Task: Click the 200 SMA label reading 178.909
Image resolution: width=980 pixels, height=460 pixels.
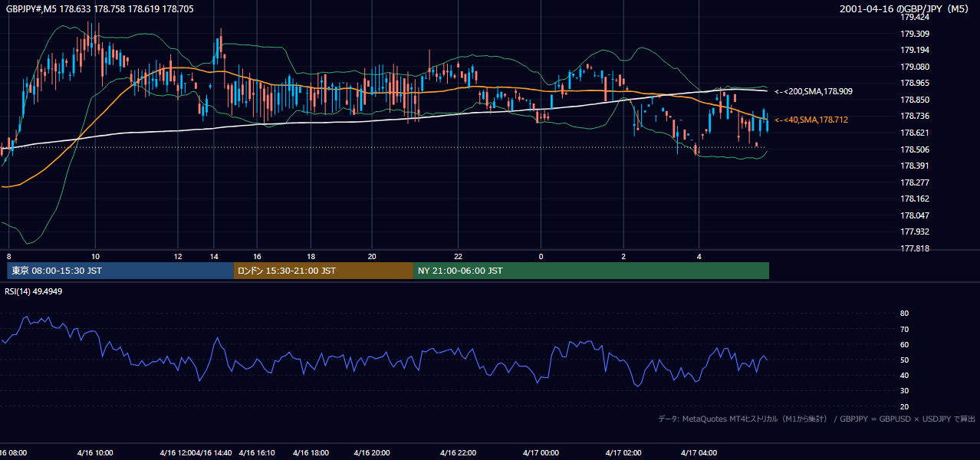Action: (814, 91)
